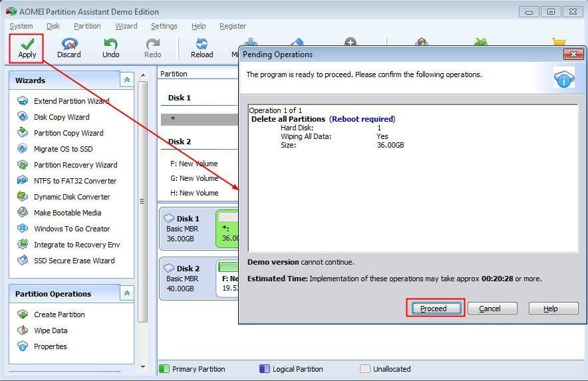
Task: Click the Reboot required text
Action: tap(363, 119)
